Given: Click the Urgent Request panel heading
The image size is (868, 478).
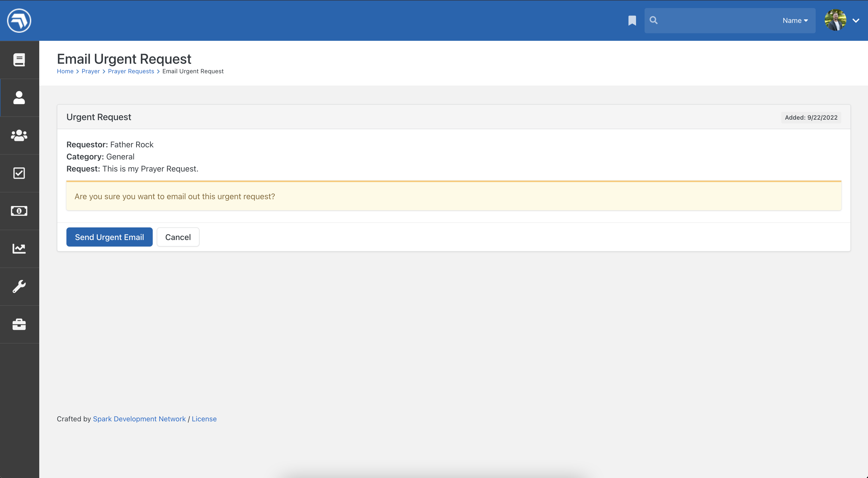Looking at the screenshot, I should [x=99, y=117].
